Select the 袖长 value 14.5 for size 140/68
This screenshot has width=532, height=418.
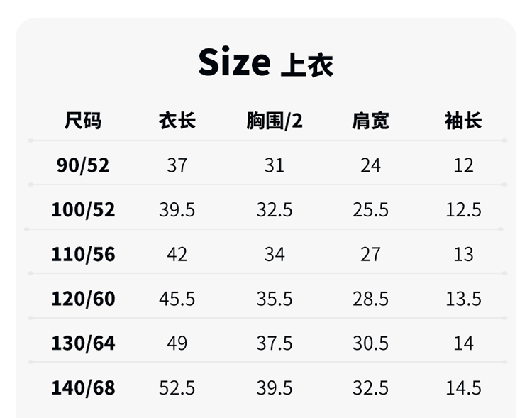point(463,388)
